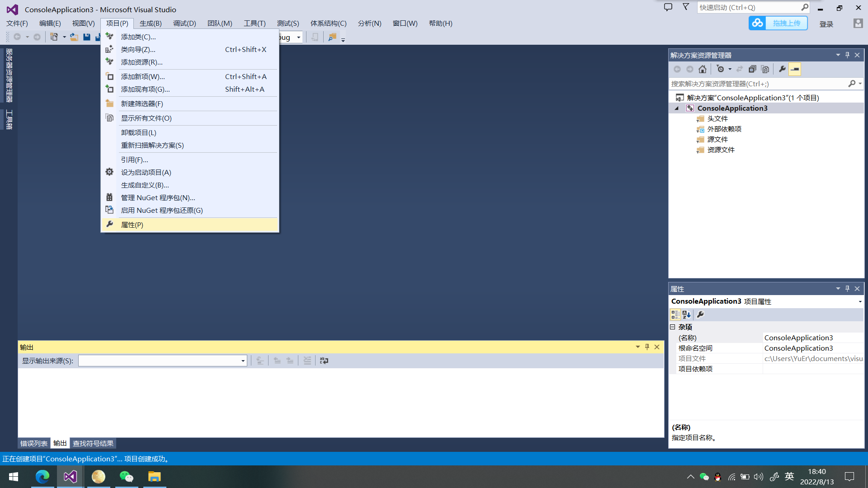The width and height of the screenshot is (868, 488).
Task: Click the Windows Start button
Action: click(14, 477)
